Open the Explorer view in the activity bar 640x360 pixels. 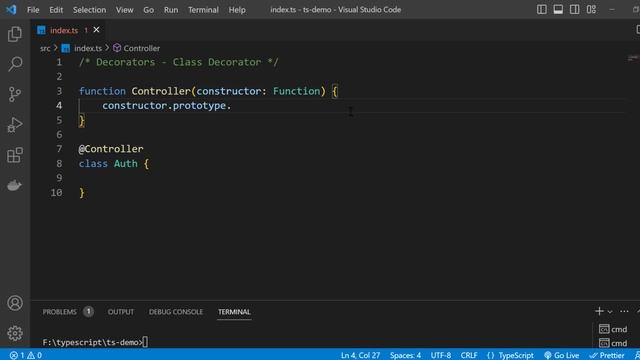pyautogui.click(x=15, y=34)
